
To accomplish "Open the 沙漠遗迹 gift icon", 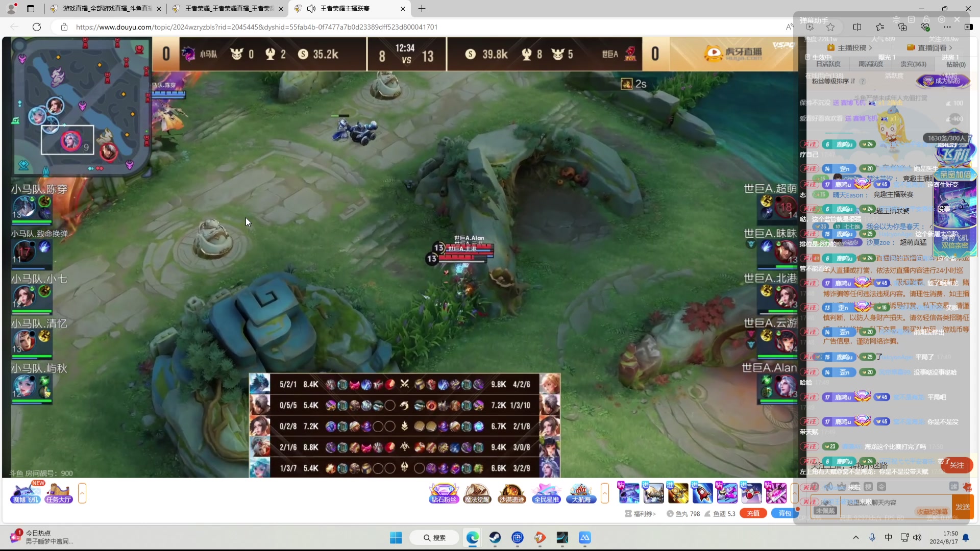I will (x=511, y=493).
